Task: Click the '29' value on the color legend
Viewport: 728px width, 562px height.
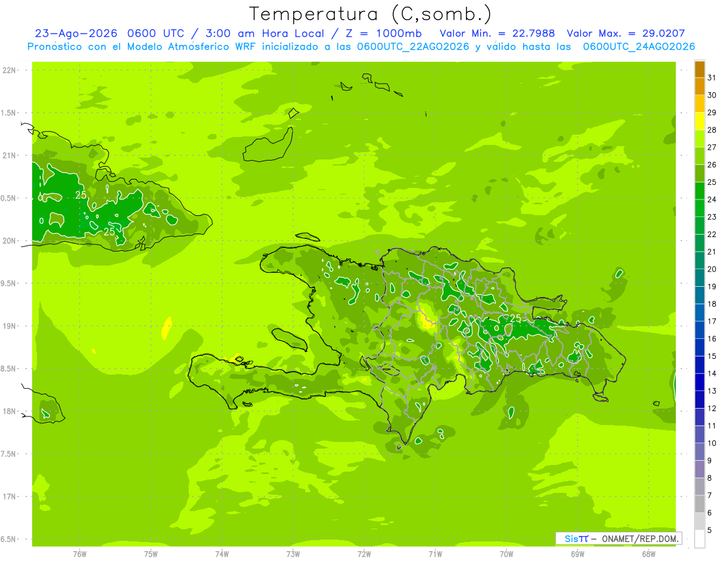Action: pos(712,113)
